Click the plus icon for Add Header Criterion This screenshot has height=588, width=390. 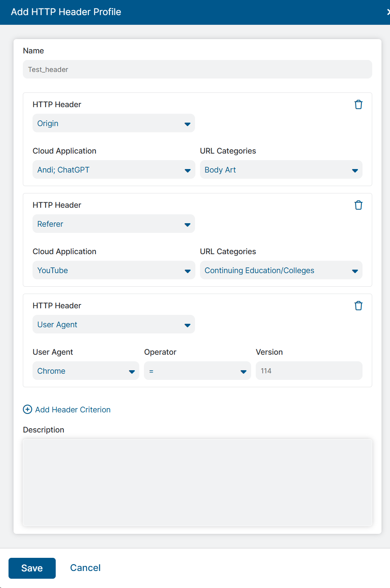[27, 409]
